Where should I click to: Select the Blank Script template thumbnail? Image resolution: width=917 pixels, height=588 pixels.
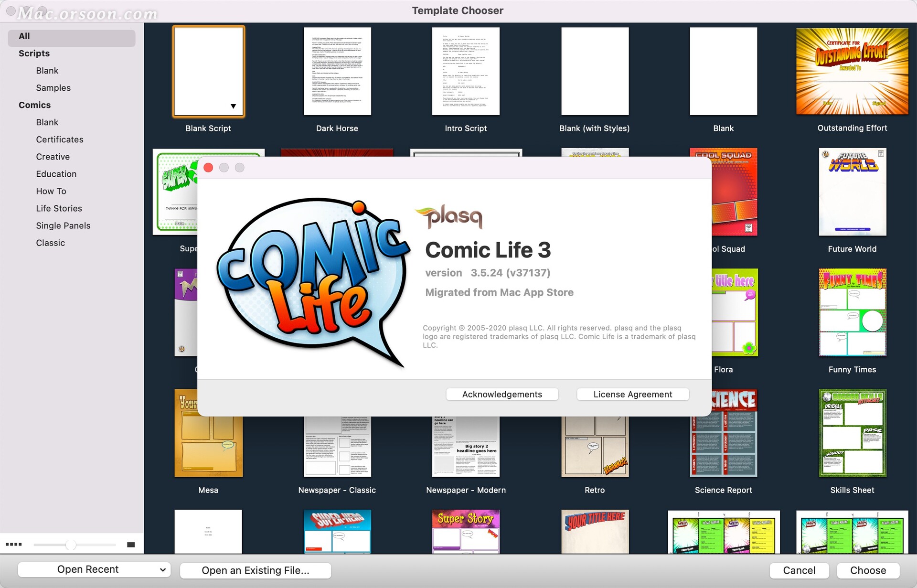209,71
